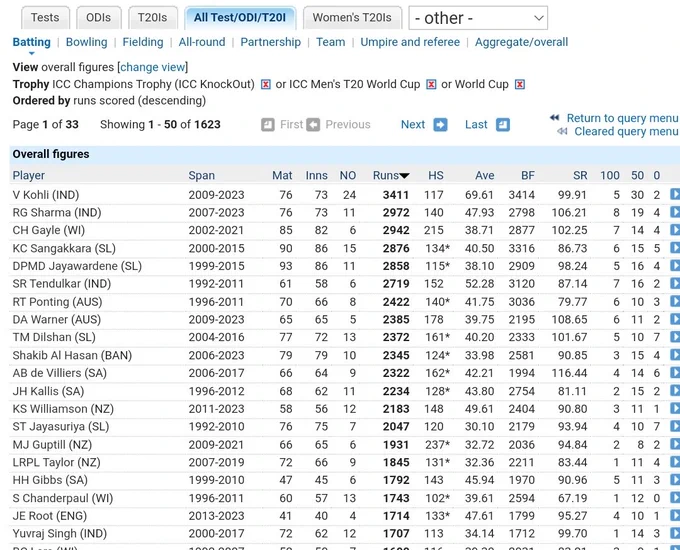This screenshot has height=550, width=680.
Task: Click the Return to query menu arrows icon
Action: point(554,118)
